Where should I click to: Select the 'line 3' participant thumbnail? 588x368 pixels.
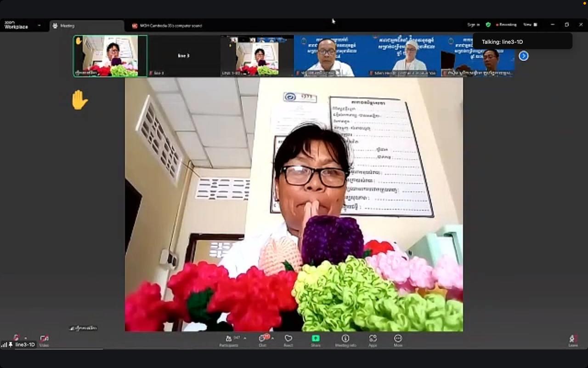tap(184, 56)
